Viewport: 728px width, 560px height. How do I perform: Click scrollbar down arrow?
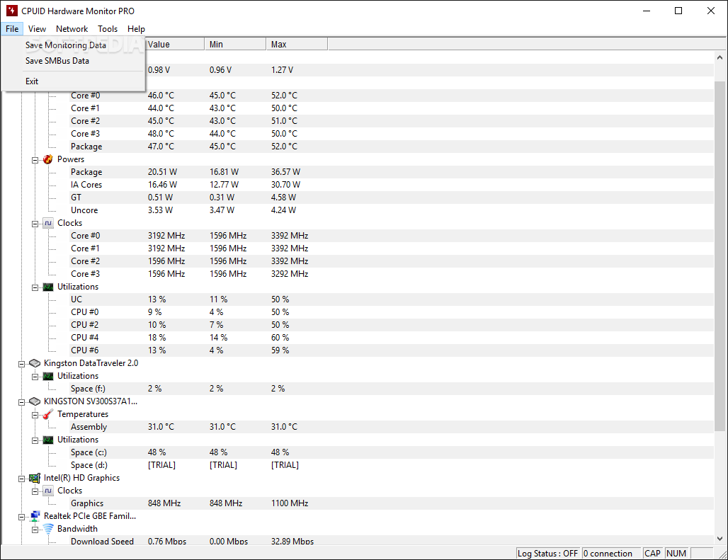pyautogui.click(x=720, y=539)
